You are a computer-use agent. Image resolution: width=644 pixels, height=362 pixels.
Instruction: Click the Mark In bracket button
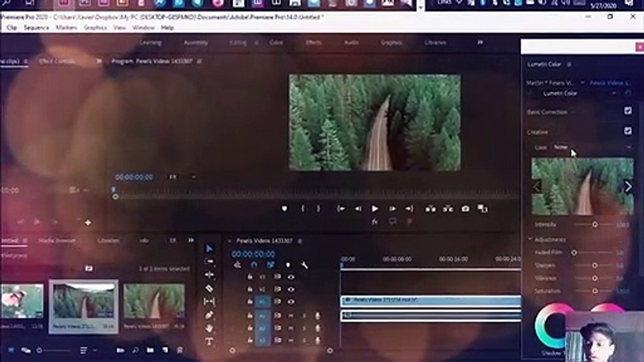point(302,209)
